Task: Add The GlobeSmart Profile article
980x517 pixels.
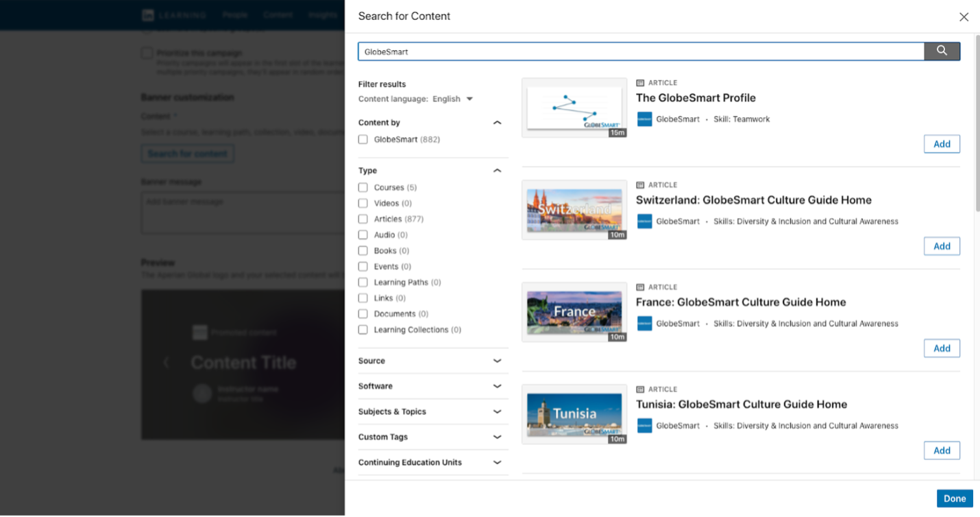Action: tap(942, 144)
